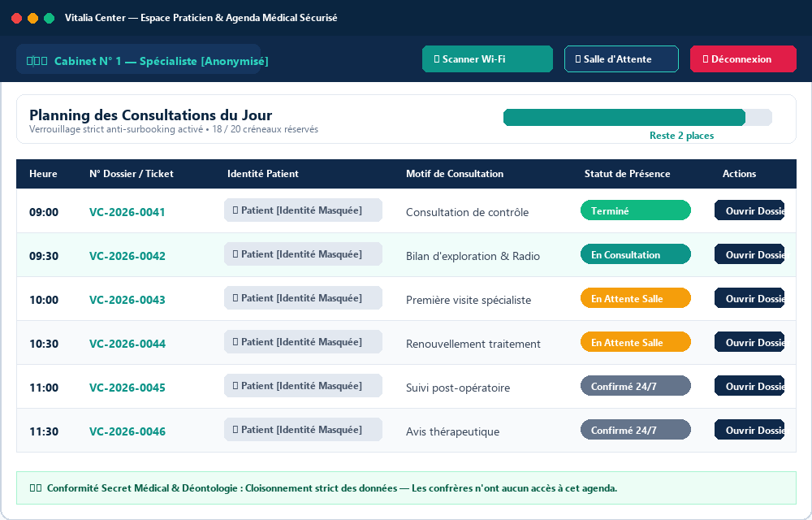Click ticket number VC-2026-0044
The height and width of the screenshot is (520, 812).
tap(127, 344)
